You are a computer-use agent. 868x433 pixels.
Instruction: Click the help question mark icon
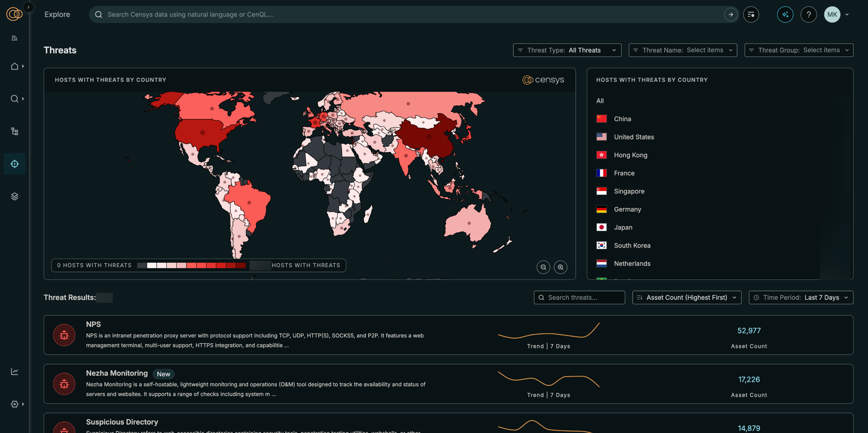pyautogui.click(x=809, y=15)
